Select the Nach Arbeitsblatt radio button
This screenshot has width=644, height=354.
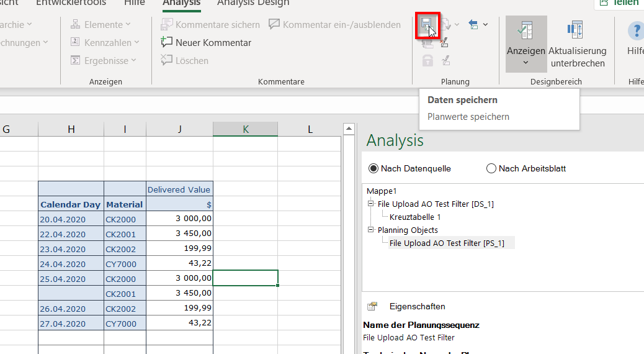click(x=491, y=168)
